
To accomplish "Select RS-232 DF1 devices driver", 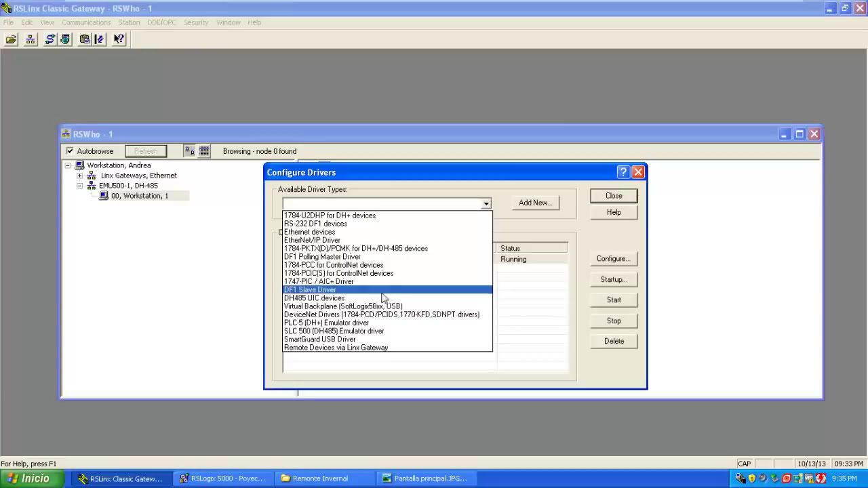I will tap(387, 224).
